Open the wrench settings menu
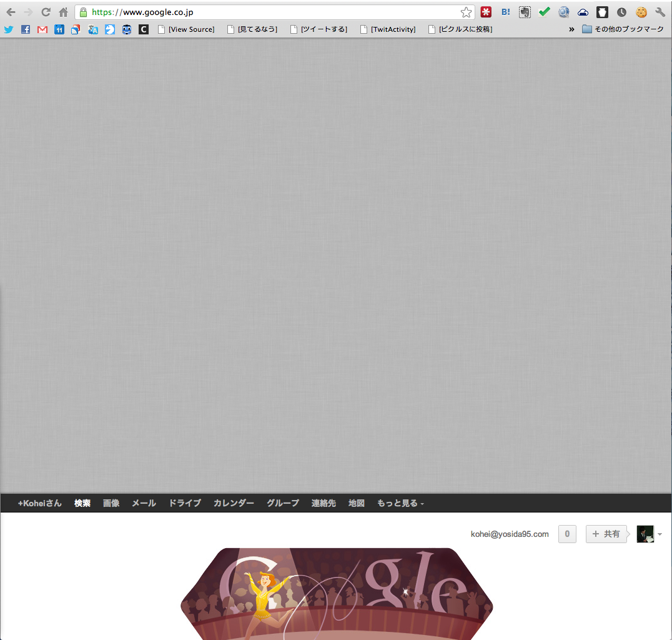The image size is (672, 640). tap(660, 12)
